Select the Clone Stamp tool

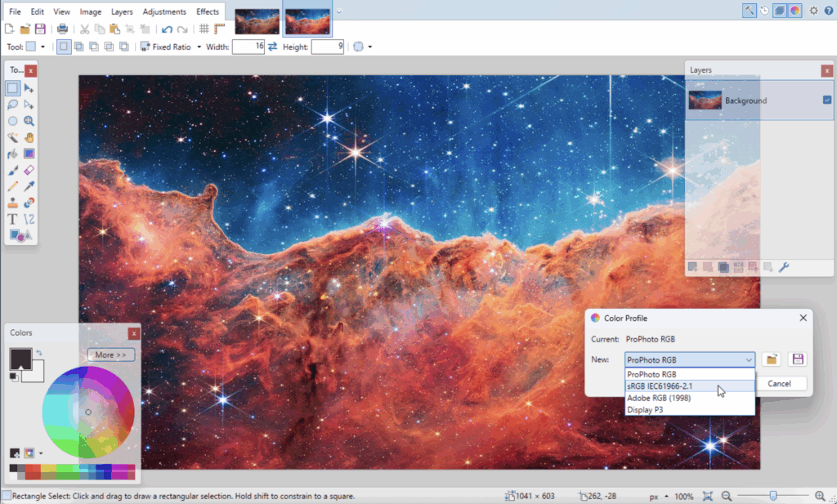13,203
